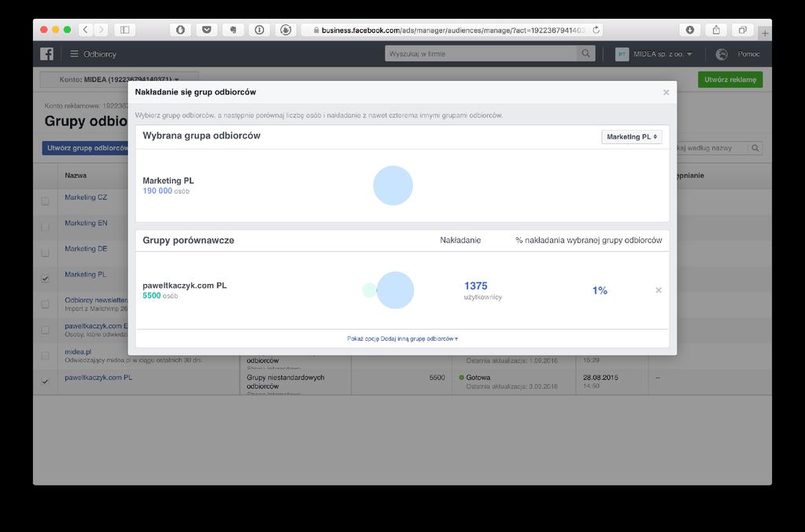Toggle the Odbiorcy newsletter checkbox
Viewport: 805px width, 532px height.
tap(45, 304)
